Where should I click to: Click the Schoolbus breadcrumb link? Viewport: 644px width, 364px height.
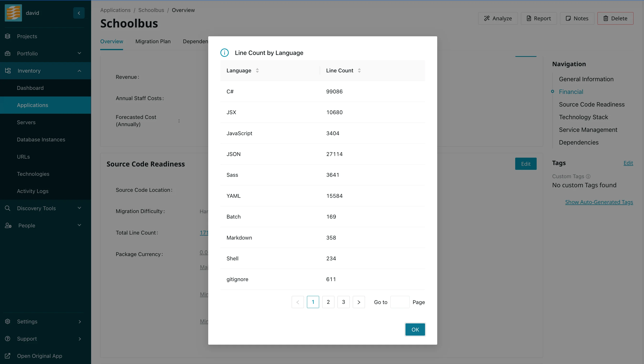point(151,10)
